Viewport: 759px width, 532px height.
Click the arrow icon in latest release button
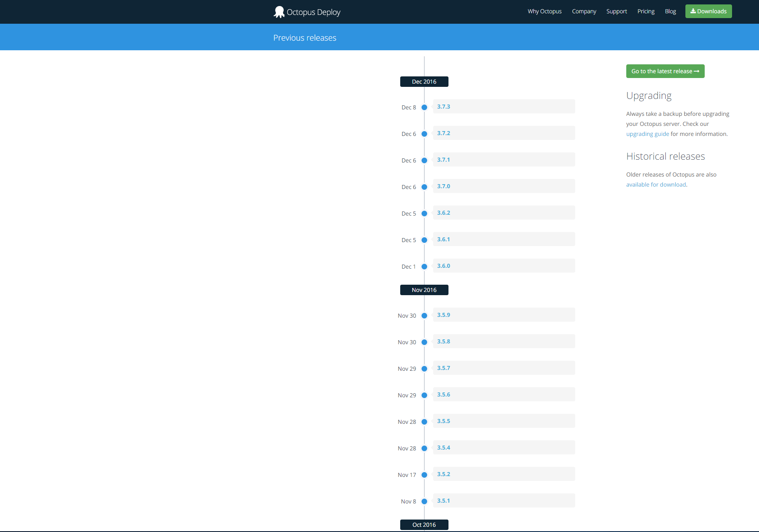coord(697,71)
